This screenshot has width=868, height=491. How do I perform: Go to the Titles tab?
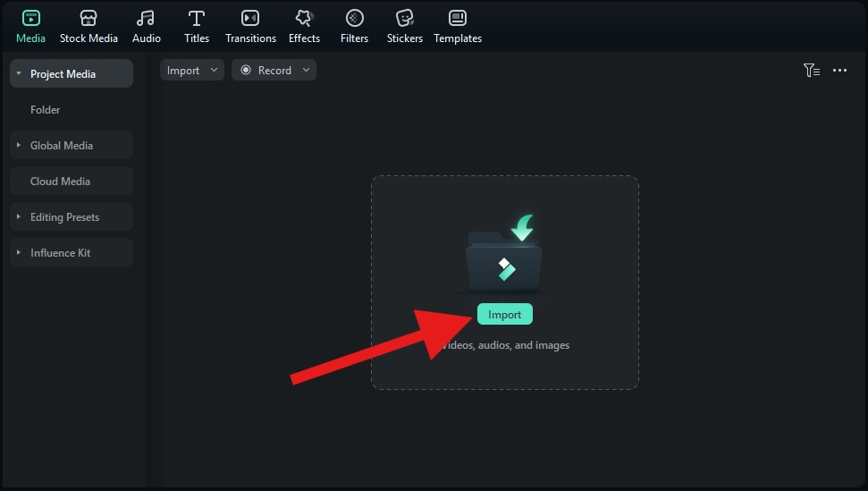[x=197, y=27]
